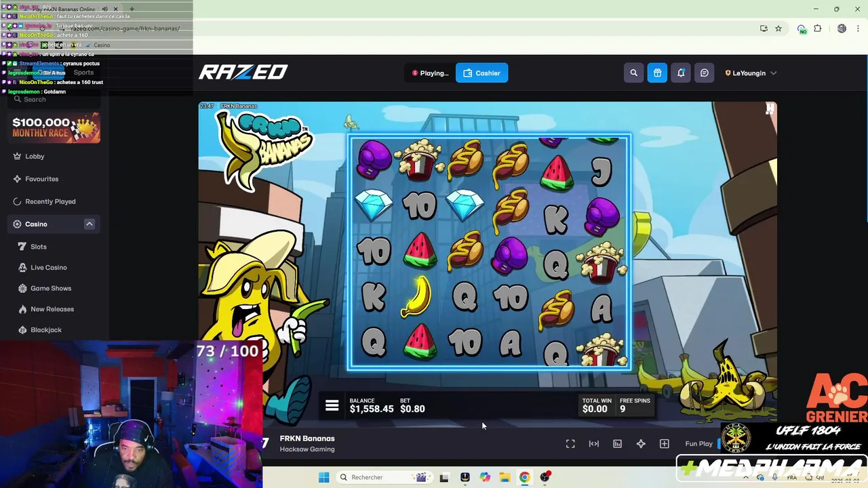Image resolution: width=868 pixels, height=488 pixels.
Task: Open the chat bubble icon
Action: click(705, 73)
